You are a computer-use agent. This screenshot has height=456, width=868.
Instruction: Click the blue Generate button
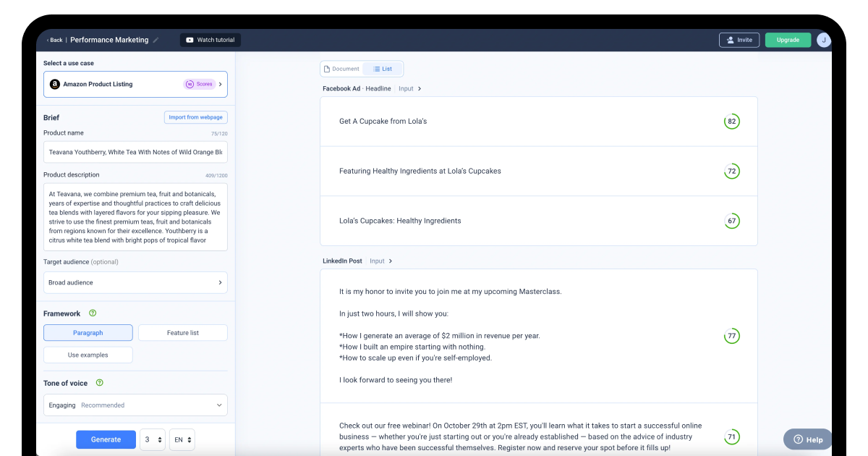(106, 439)
